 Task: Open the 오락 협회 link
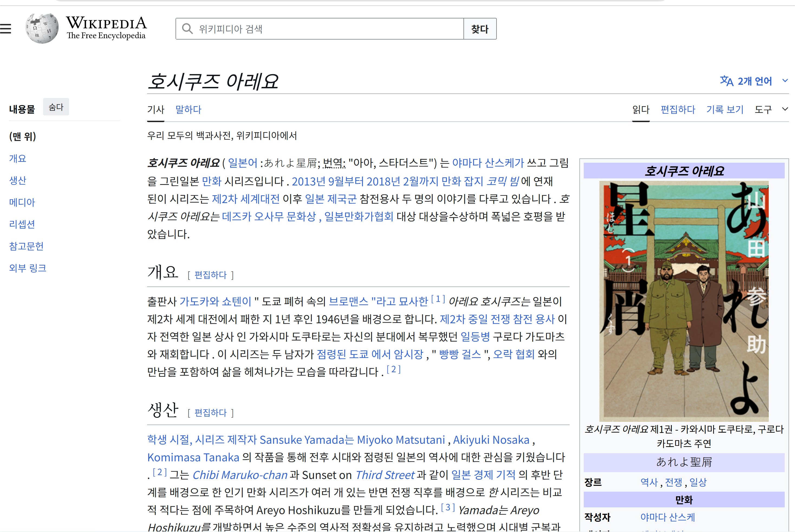click(514, 354)
